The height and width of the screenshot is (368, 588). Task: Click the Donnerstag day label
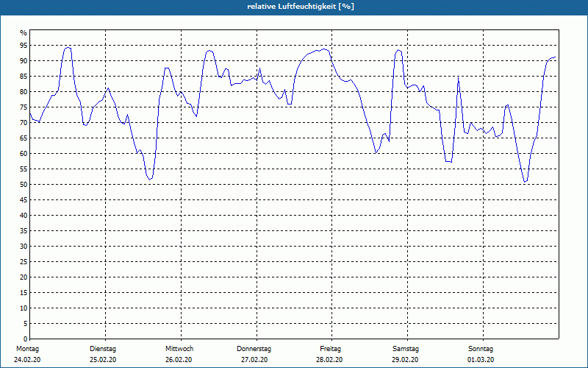[254, 349]
